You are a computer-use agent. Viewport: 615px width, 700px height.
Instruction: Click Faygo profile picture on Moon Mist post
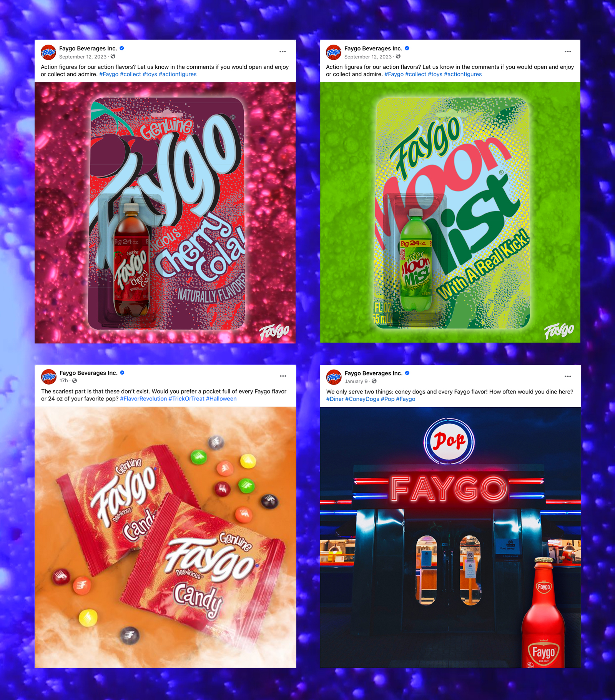coord(334,52)
